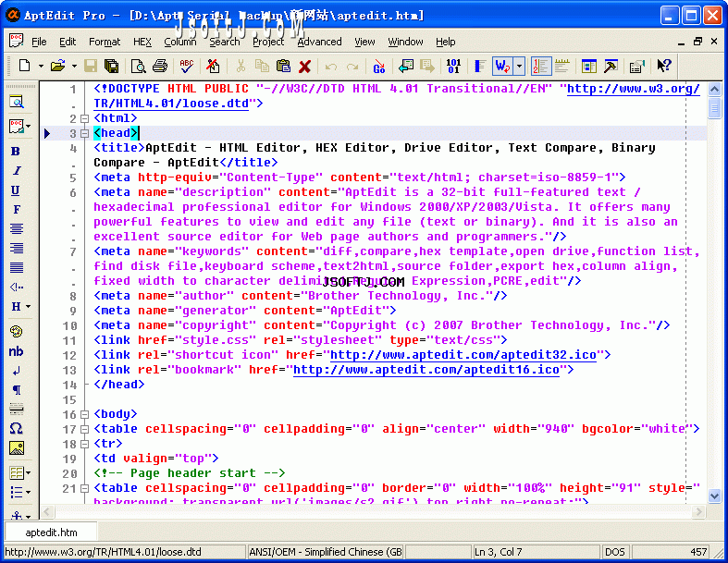Open the HEX menu
The height and width of the screenshot is (563, 728).
click(142, 42)
